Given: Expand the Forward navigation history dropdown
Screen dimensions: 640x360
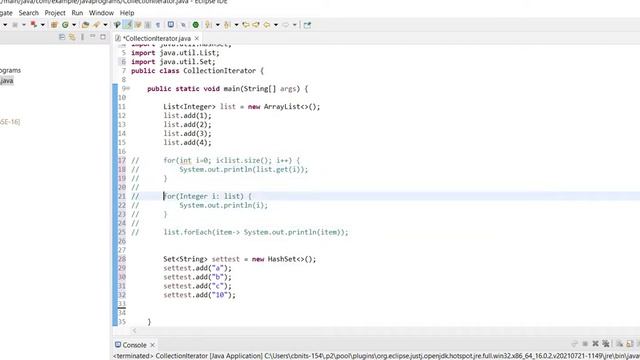Looking at the screenshot, I should 294,25.
